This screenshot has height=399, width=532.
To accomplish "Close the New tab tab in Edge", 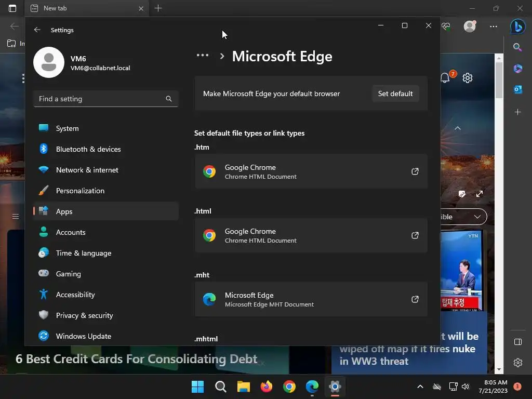I will (x=141, y=8).
